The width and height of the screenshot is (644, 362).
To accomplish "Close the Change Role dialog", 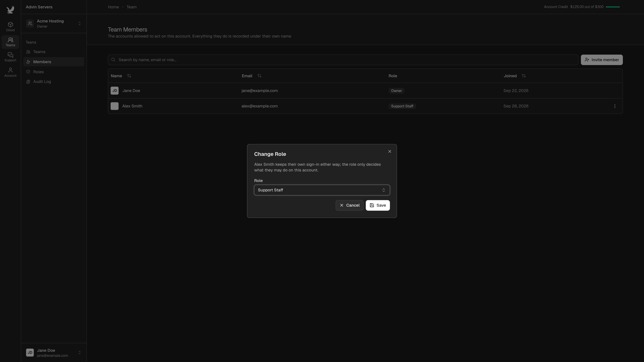I will (x=389, y=151).
